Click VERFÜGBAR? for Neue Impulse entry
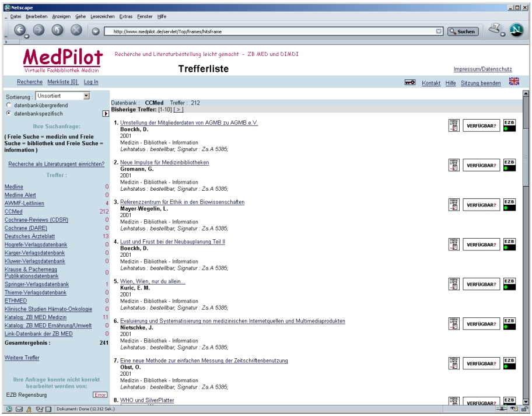 [x=481, y=165]
